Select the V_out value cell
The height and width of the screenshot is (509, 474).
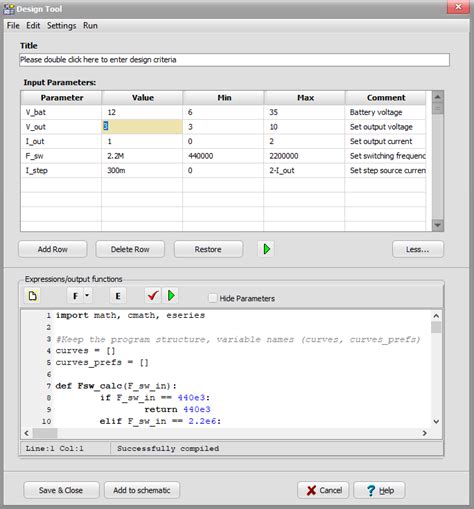[x=142, y=127]
